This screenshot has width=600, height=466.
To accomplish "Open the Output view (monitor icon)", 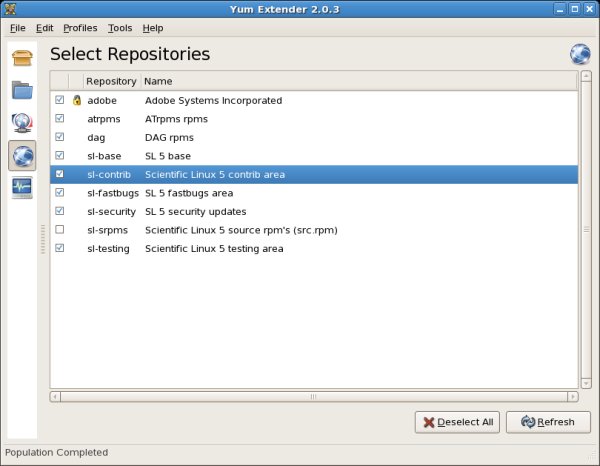I will pos(22,187).
